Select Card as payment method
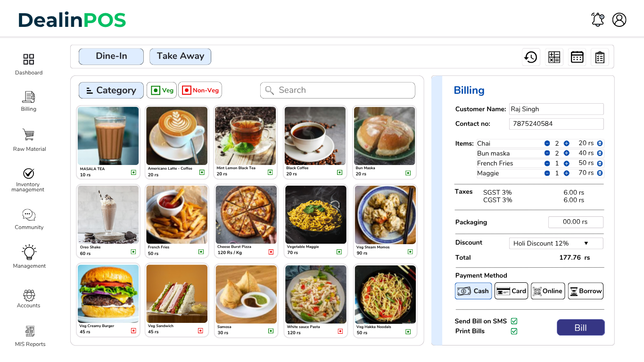Image resolution: width=644 pixels, height=362 pixels. pyautogui.click(x=511, y=291)
